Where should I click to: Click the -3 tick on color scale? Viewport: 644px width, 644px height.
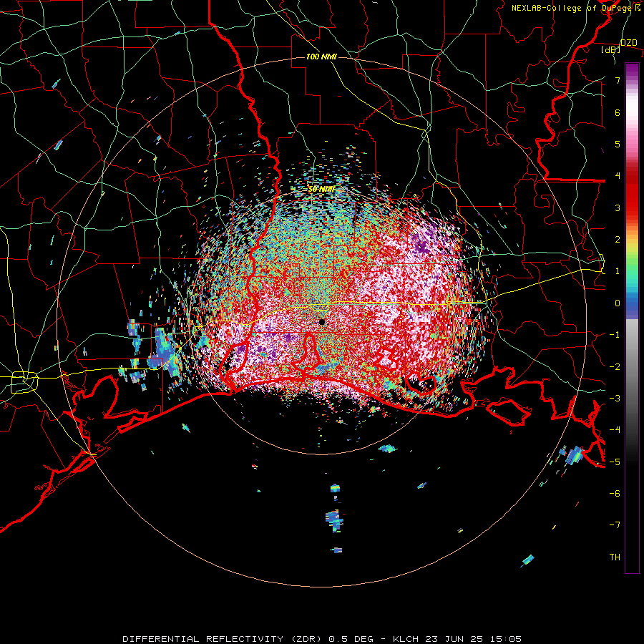(615, 399)
